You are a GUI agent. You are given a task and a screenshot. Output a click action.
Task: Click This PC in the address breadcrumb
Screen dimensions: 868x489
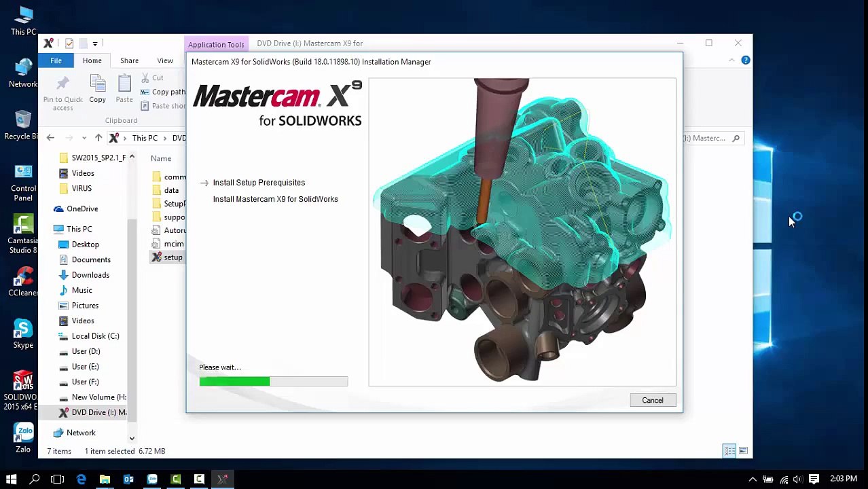(x=145, y=138)
